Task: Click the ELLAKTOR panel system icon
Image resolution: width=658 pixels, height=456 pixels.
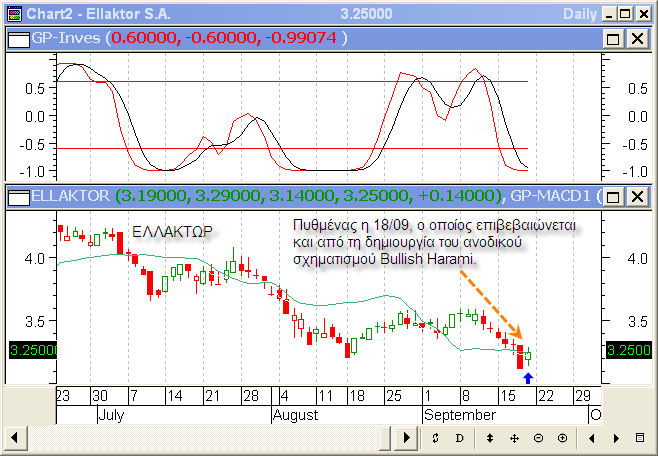Action: (16, 195)
